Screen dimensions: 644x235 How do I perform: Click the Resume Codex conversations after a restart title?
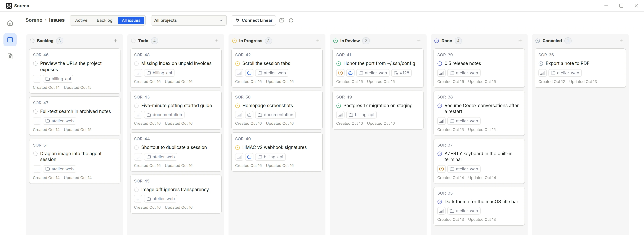coord(481,109)
